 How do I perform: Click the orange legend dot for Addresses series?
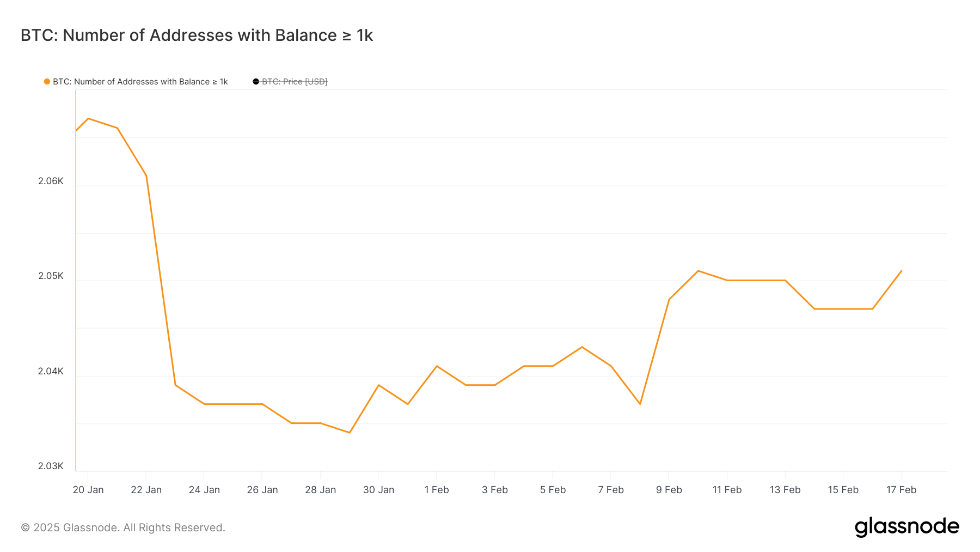pyautogui.click(x=47, y=82)
